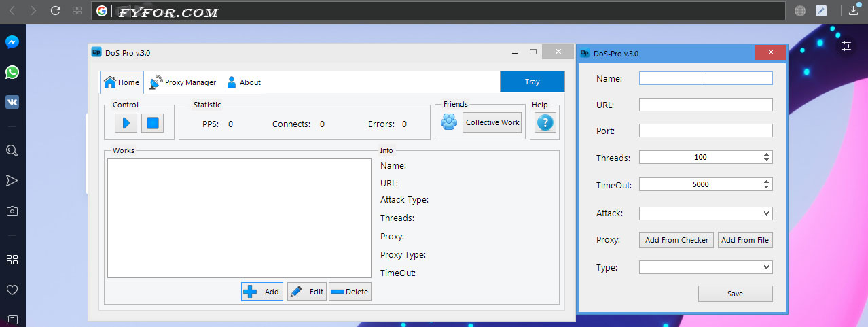The width and height of the screenshot is (868, 327).
Task: Click the Collective Work button
Action: click(x=492, y=122)
